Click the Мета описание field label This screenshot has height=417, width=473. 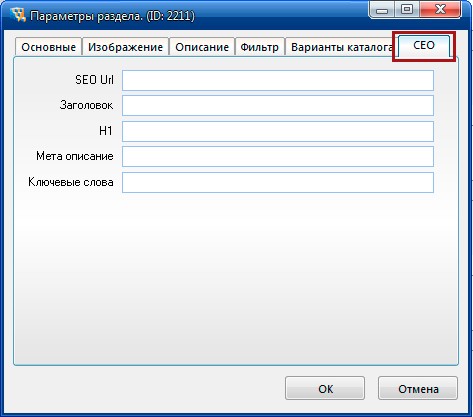pos(75,156)
